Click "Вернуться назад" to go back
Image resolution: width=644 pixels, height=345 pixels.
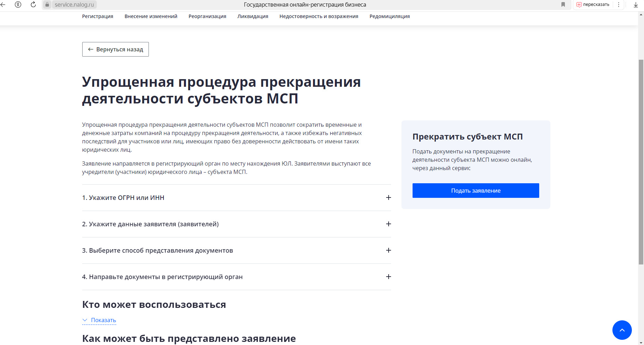point(115,49)
